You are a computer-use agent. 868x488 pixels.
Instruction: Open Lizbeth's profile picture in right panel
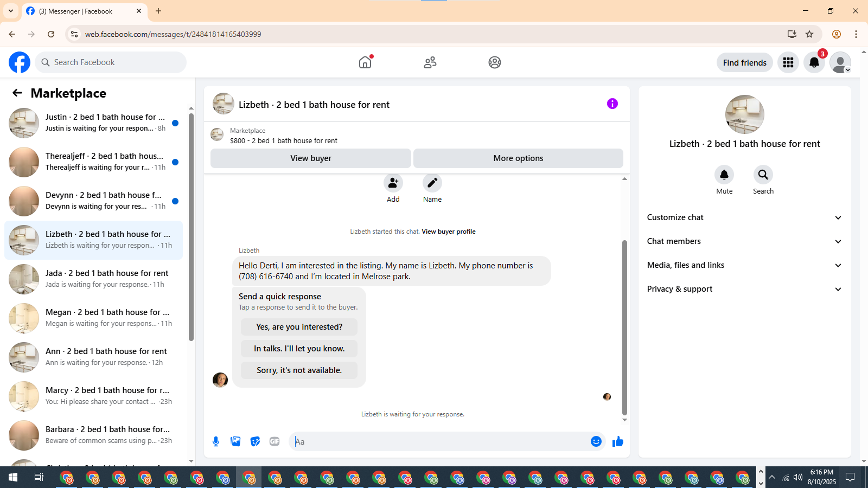point(745,114)
